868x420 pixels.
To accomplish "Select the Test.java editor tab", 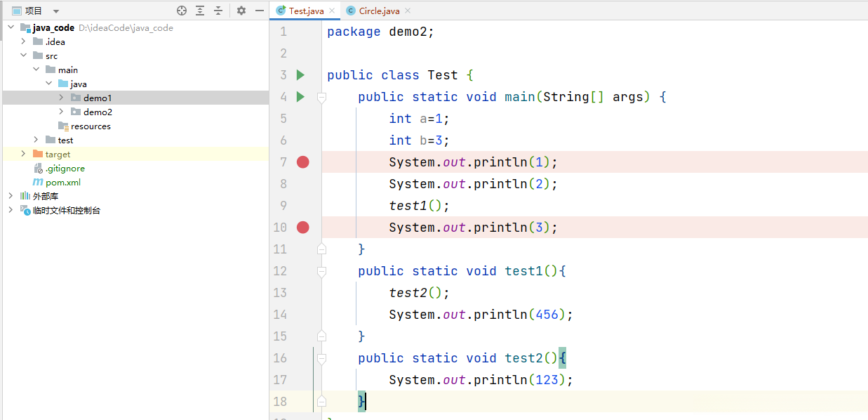I will click(x=307, y=11).
